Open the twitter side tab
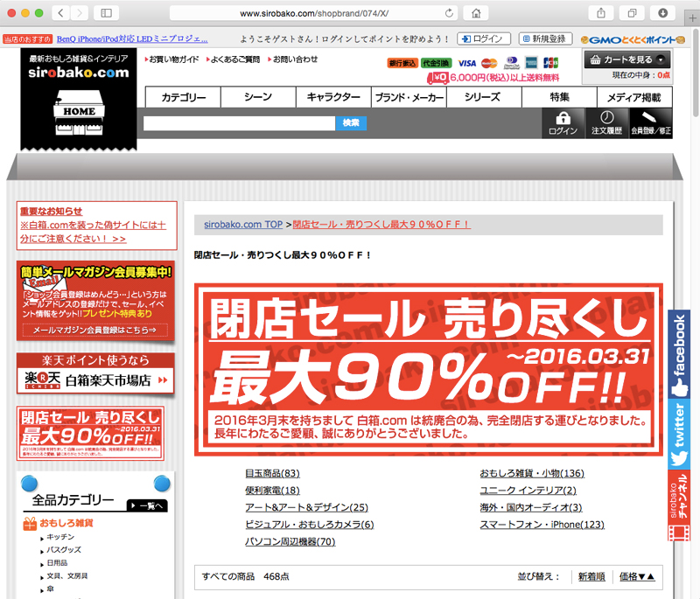 coord(679,434)
